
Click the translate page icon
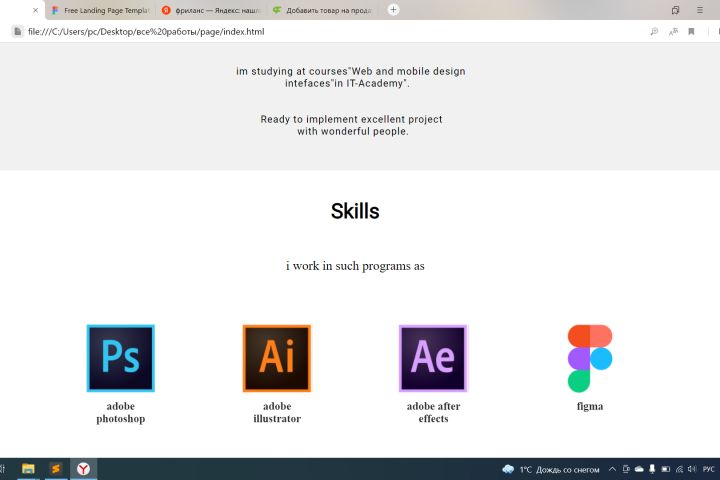pos(673,31)
